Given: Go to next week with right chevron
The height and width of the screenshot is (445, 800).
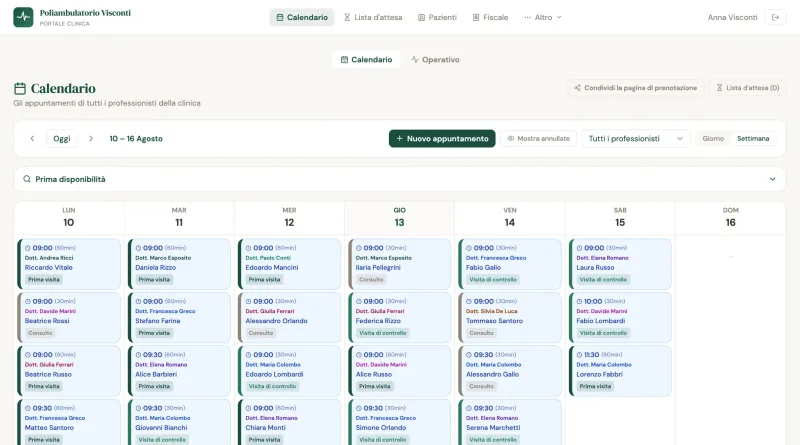Looking at the screenshot, I should click(x=91, y=138).
